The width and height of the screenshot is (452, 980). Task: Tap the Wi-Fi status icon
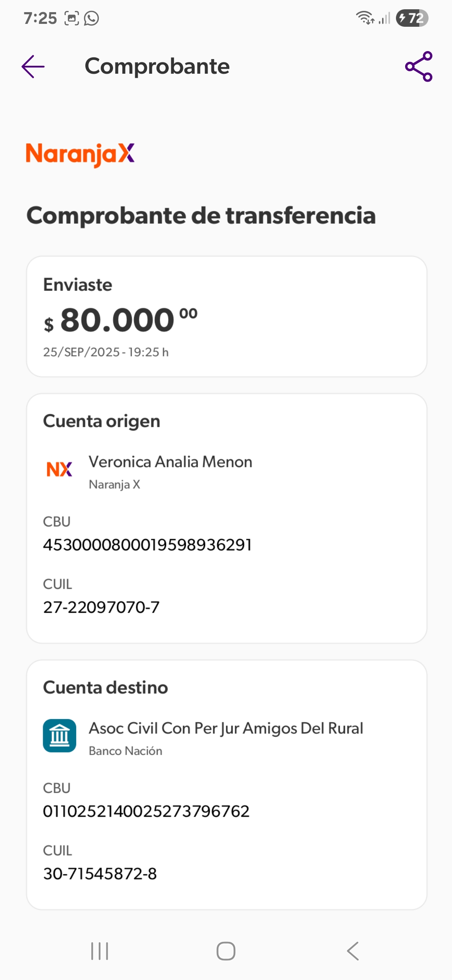[365, 18]
